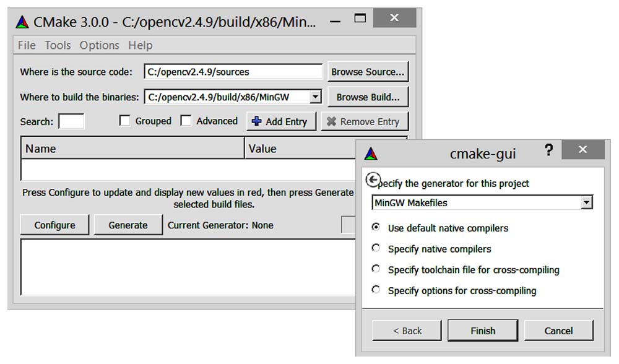Click the Configure button
This screenshot has width=619, height=364.
tap(54, 225)
